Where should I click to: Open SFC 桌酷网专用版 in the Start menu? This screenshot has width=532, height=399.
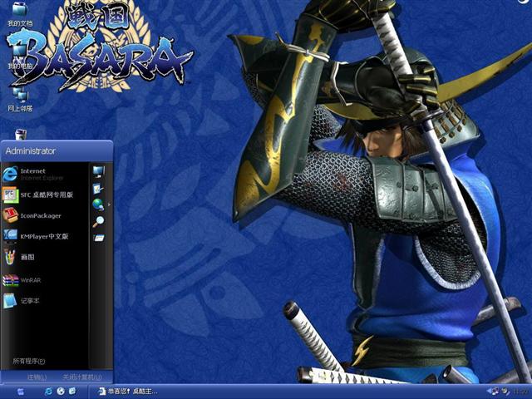pos(45,195)
